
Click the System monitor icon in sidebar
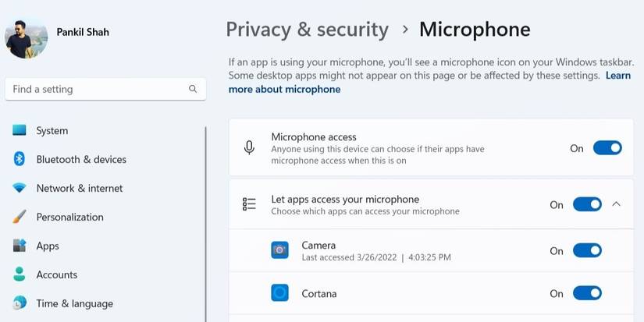tap(20, 130)
